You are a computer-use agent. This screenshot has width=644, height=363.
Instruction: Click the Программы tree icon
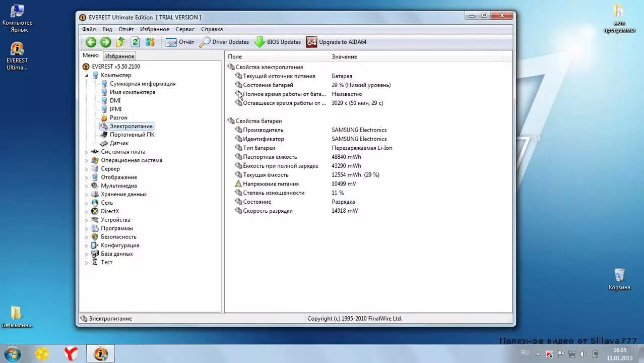coord(94,228)
